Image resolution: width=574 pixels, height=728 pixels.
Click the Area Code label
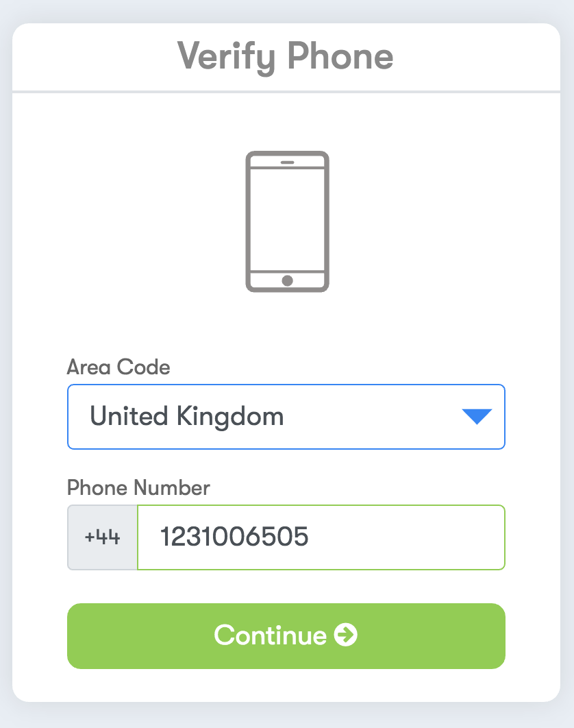pos(118,367)
